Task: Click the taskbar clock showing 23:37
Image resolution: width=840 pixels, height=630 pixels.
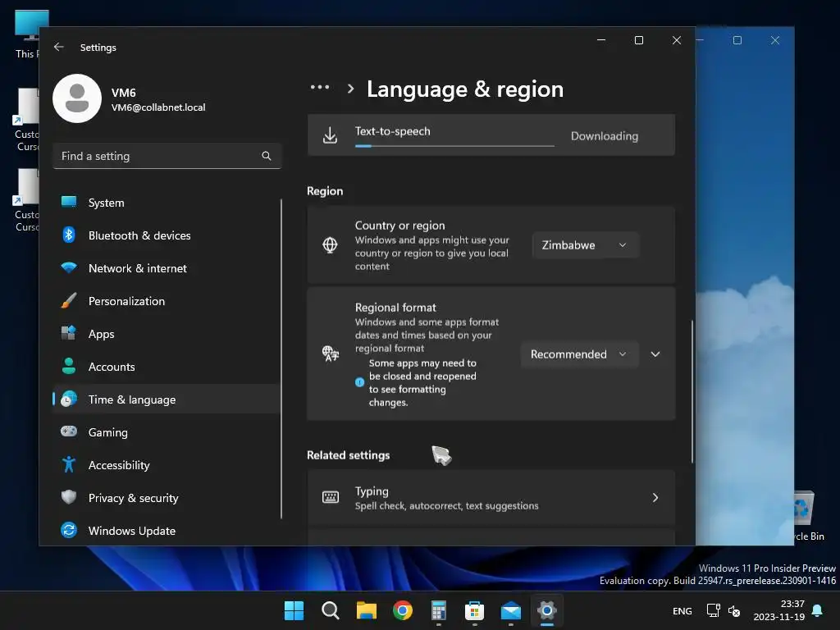Action: point(779,610)
